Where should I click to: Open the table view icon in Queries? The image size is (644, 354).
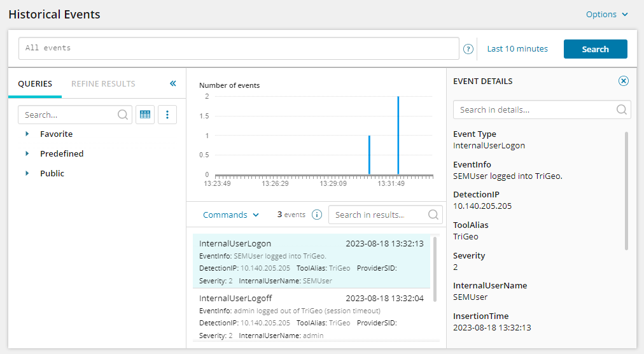(145, 115)
